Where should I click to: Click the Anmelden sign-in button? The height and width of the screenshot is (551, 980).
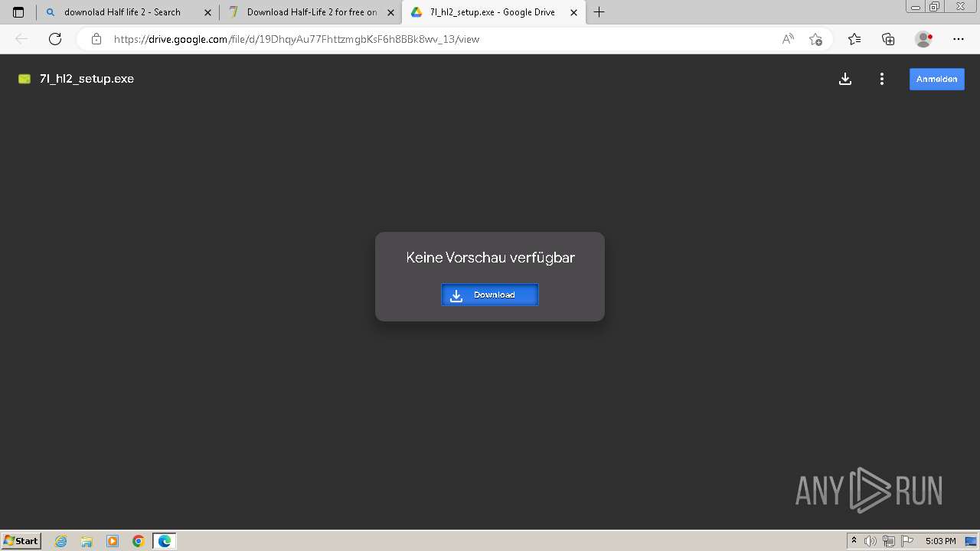pyautogui.click(x=937, y=79)
